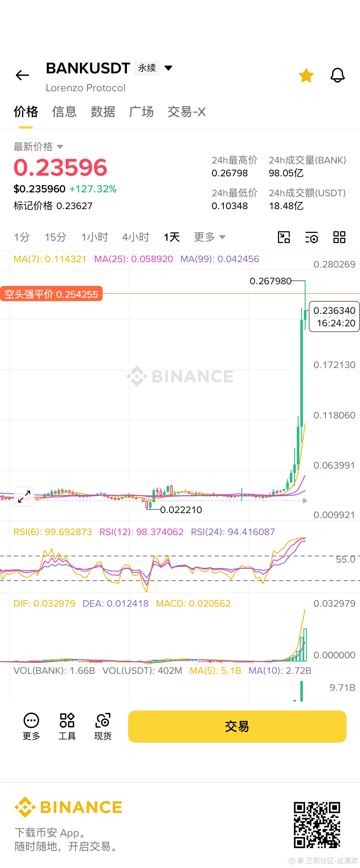Select the 4小时 chart interval
Viewport: 360px width, 868px height.
click(136, 237)
